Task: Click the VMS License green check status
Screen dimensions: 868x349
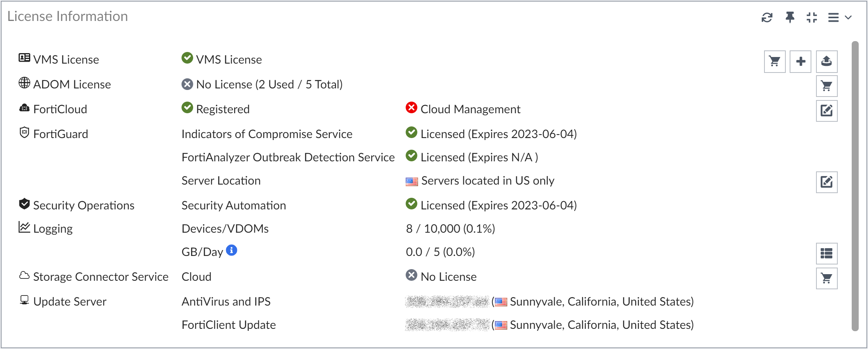Action: (187, 58)
